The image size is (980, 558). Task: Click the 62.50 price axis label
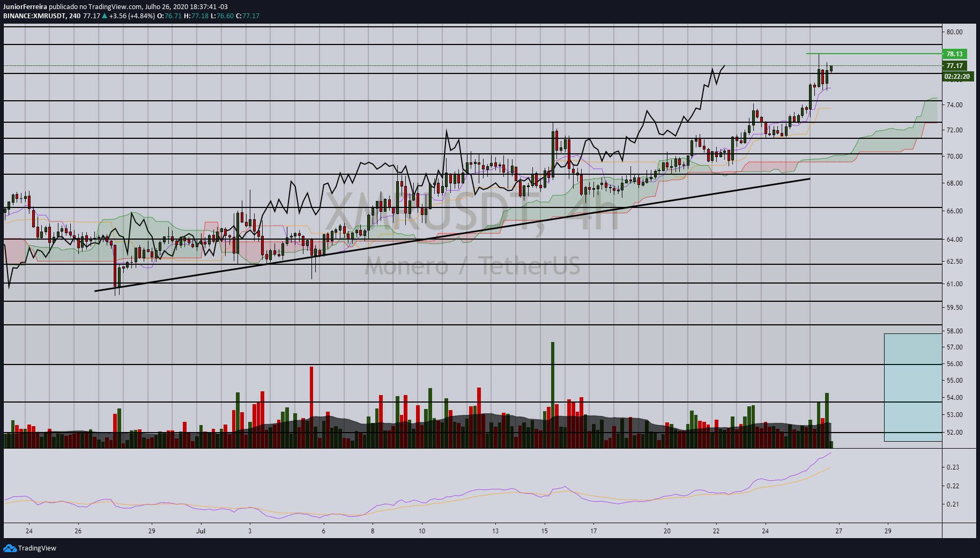[x=954, y=261]
